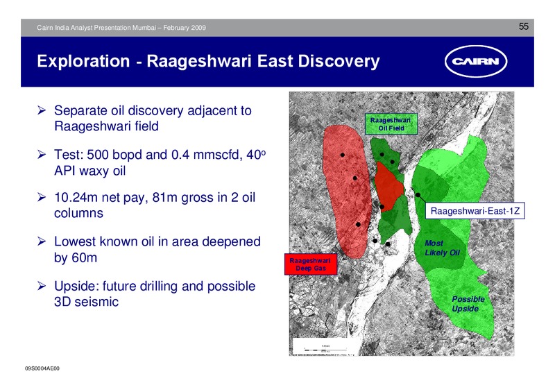Click the bullet 'Test: 500 bopd and 0.4 mmscfd'
The width and height of the screenshot is (555, 392).
(x=160, y=162)
